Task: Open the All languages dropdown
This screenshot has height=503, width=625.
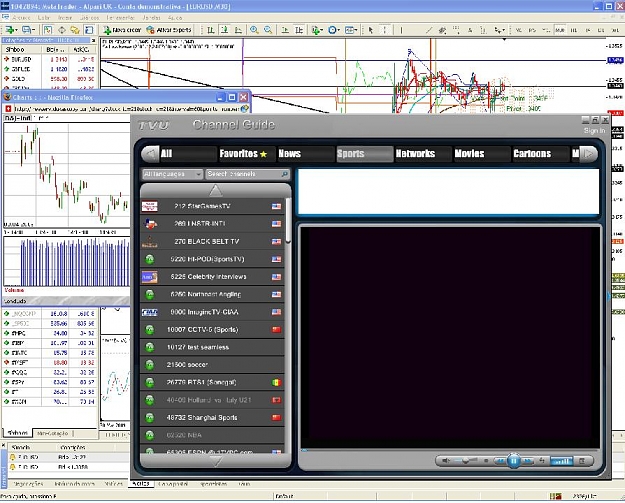Action: (172, 174)
